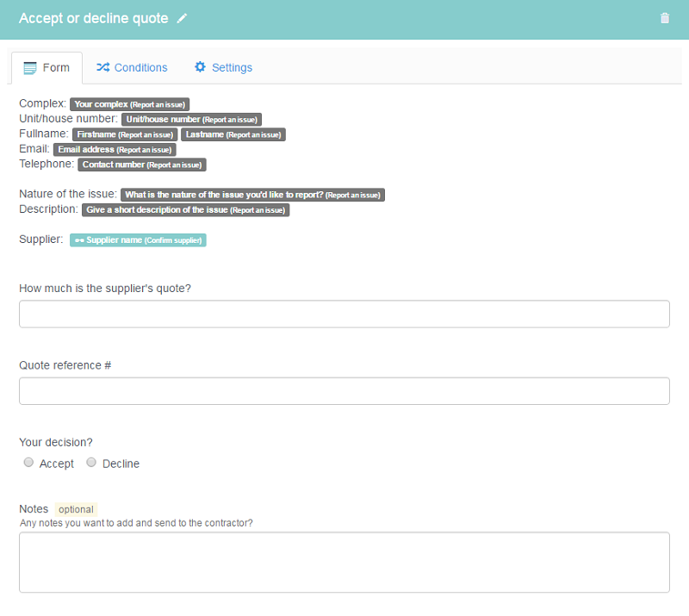
Task: Click the 'Telephone:' label
Action: (x=47, y=164)
